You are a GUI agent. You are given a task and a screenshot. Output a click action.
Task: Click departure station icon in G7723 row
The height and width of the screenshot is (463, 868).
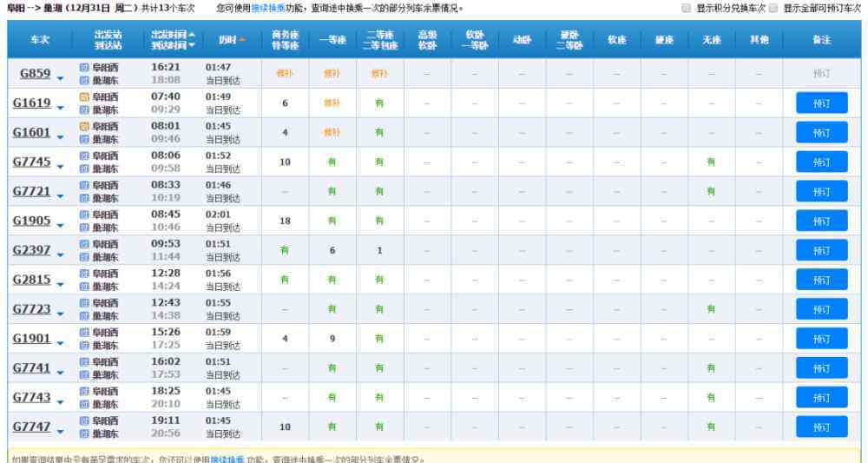tap(84, 303)
